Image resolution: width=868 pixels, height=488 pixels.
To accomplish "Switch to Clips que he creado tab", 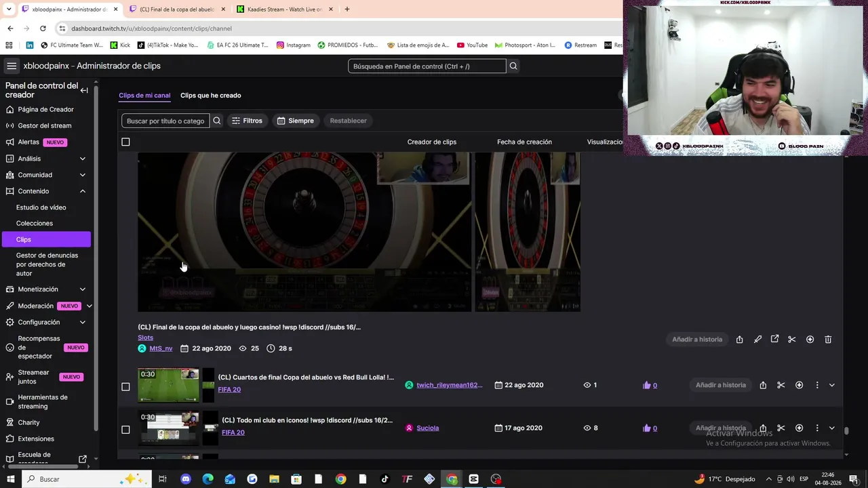I will [x=211, y=96].
